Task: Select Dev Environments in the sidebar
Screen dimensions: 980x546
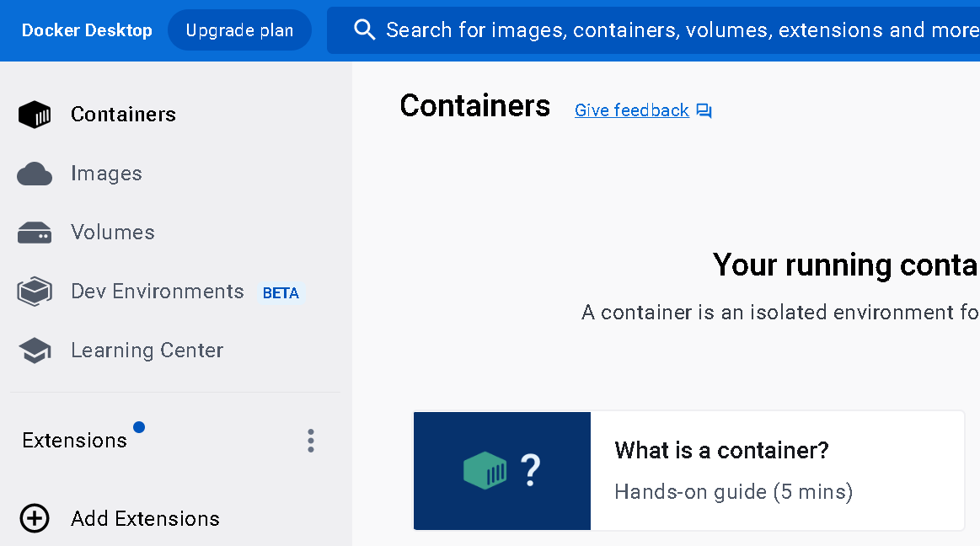Action: click(x=158, y=292)
